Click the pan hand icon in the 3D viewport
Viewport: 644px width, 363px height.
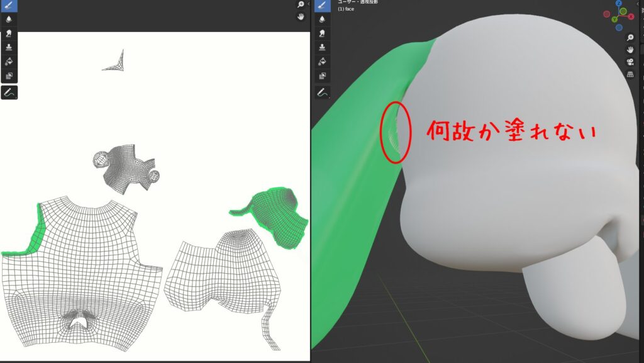coord(630,50)
